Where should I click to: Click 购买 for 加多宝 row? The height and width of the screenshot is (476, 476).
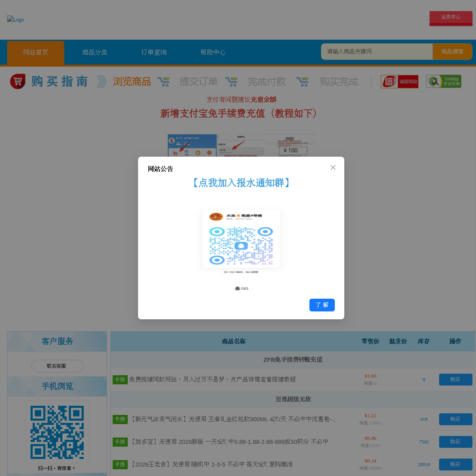point(456,442)
